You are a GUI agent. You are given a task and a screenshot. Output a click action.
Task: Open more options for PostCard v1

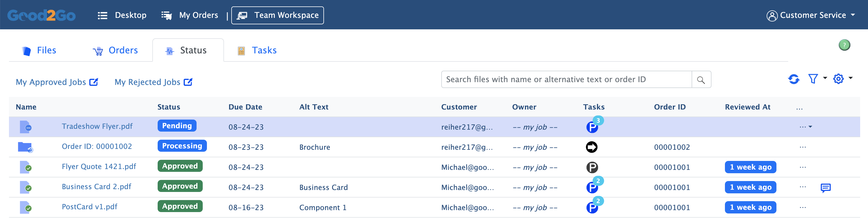pos(803,207)
